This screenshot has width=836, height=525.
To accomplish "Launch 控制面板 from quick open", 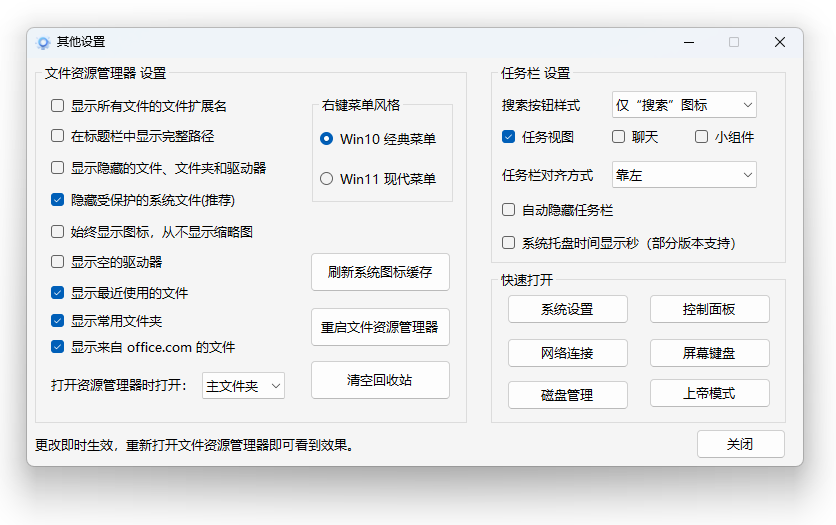I will point(709,309).
